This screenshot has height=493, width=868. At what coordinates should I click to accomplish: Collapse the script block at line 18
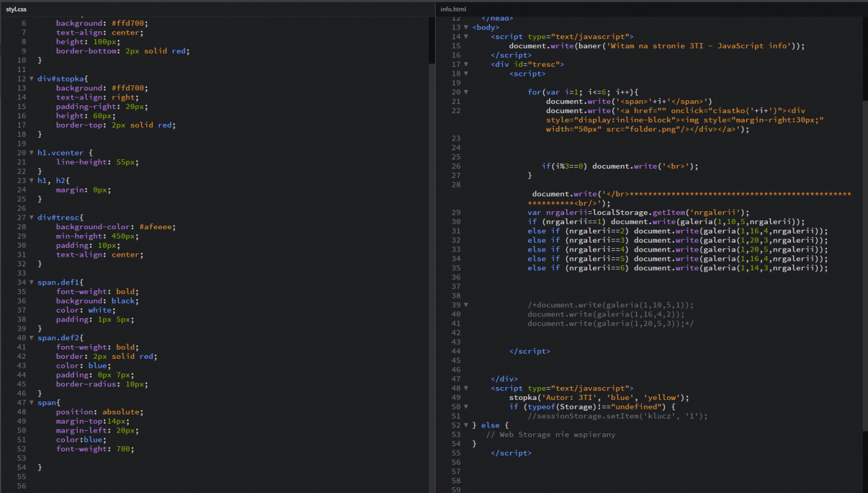point(466,74)
